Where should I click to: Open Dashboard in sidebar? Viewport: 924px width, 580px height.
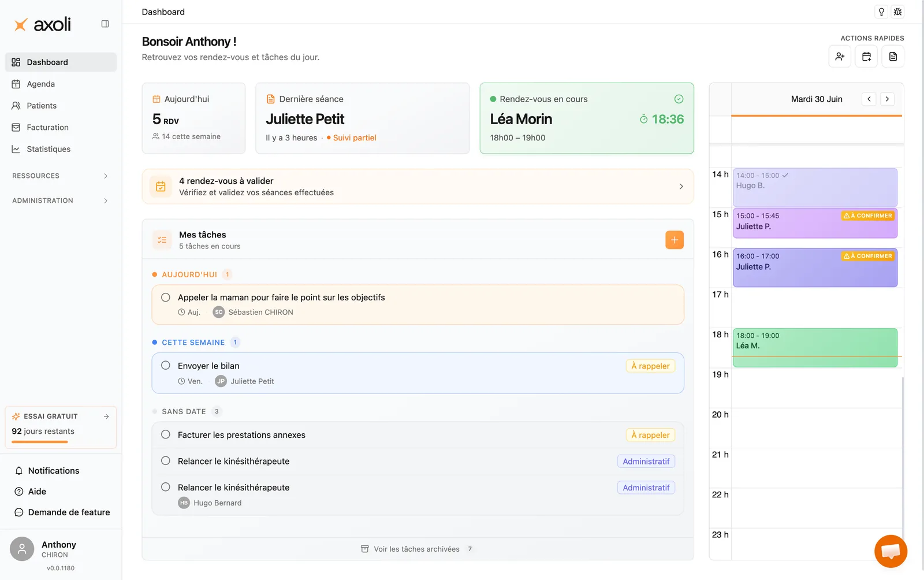coord(61,62)
